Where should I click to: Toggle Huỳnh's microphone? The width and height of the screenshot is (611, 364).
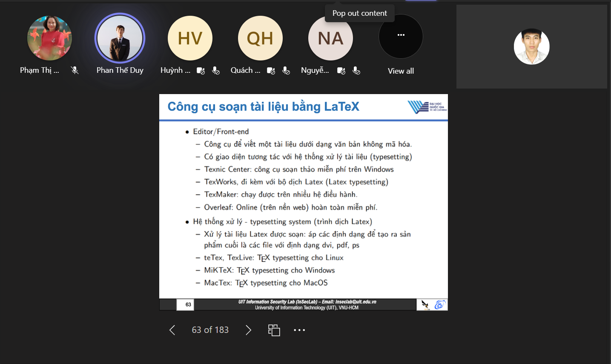pos(215,71)
